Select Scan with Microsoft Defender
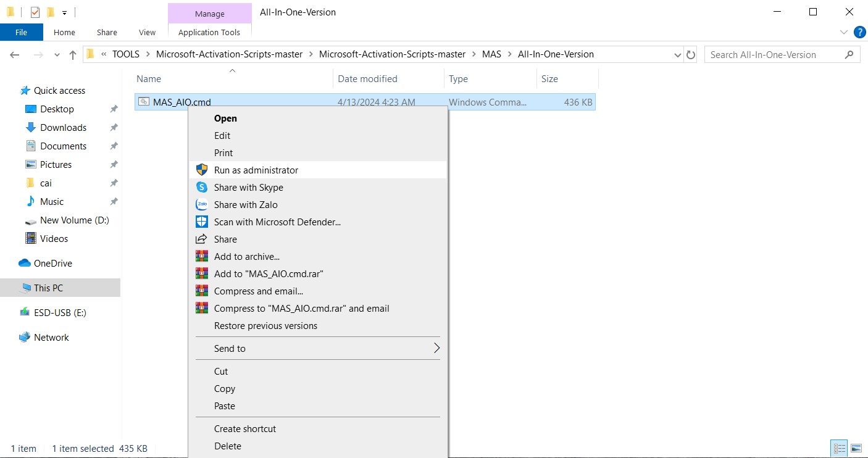Screen dimensions: 868x458 (x=317, y=222)
